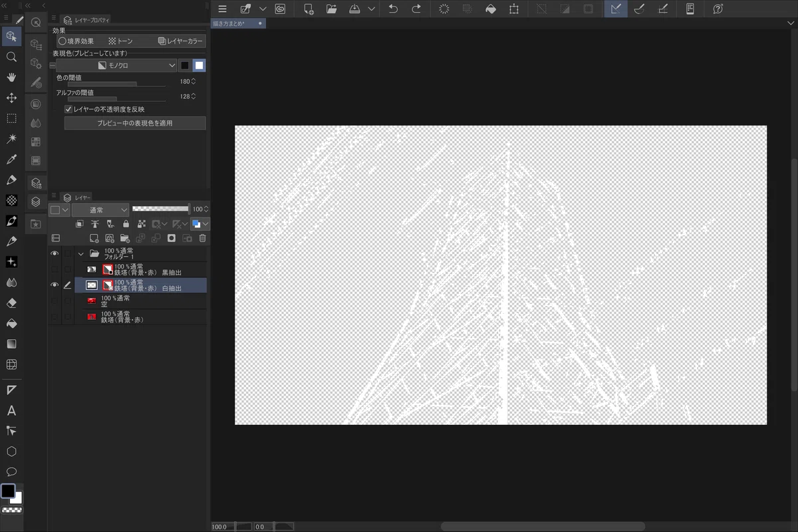Select the Gradient tool
The height and width of the screenshot is (532, 798).
[x=11, y=344]
